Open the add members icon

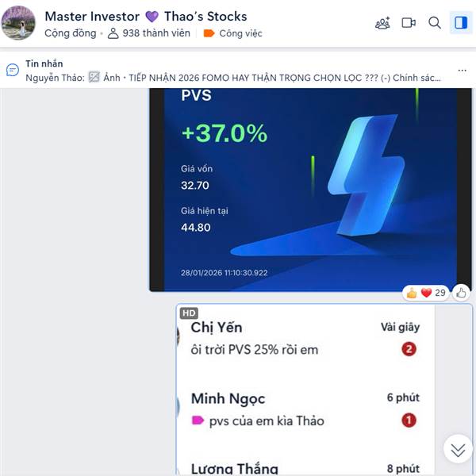click(382, 23)
